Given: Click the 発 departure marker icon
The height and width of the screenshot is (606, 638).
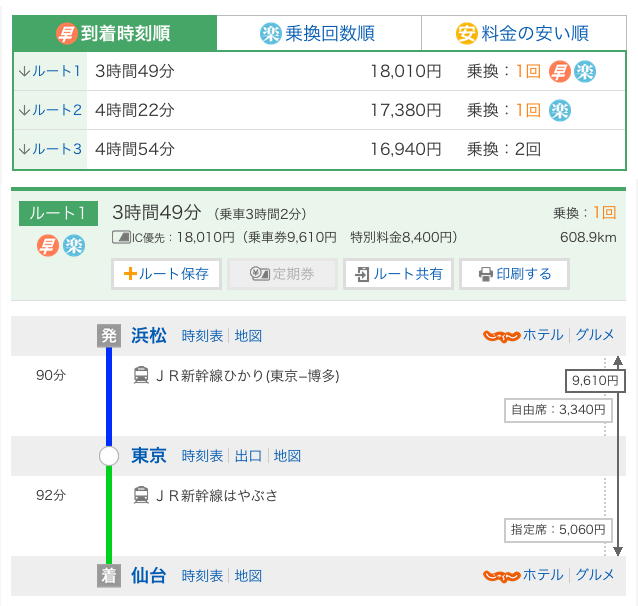Looking at the screenshot, I should [x=108, y=335].
